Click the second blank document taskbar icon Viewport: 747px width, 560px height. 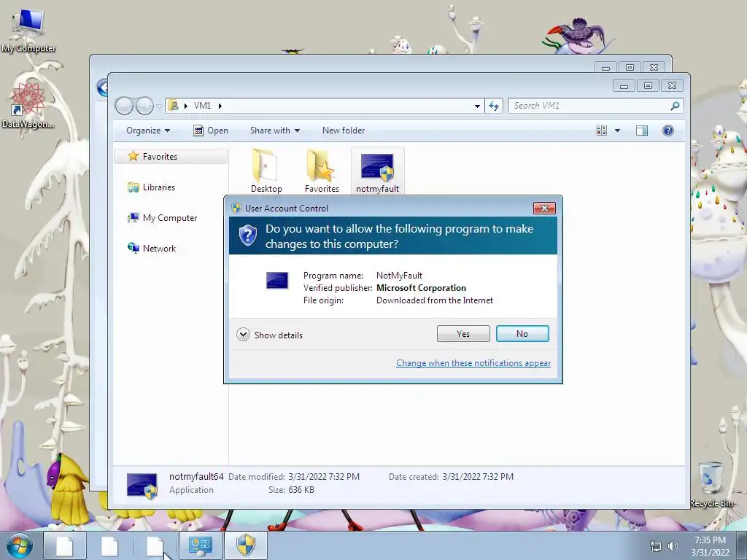click(x=109, y=545)
